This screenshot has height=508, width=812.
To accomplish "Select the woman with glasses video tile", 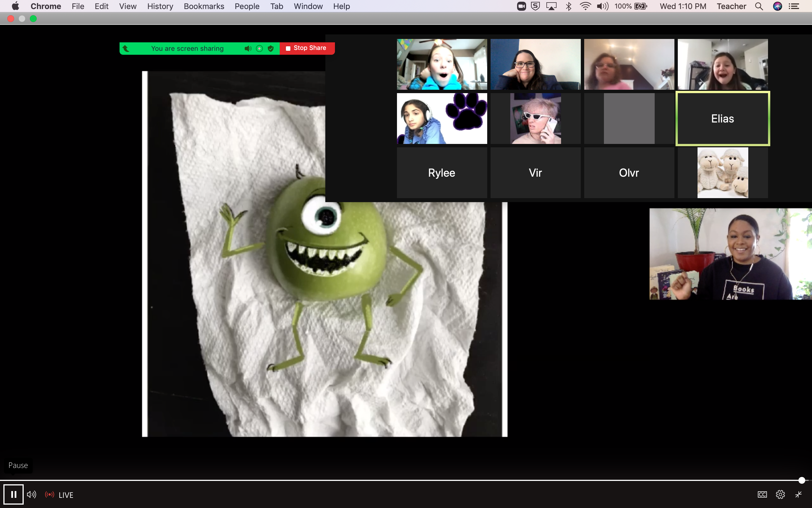I will [x=535, y=64].
